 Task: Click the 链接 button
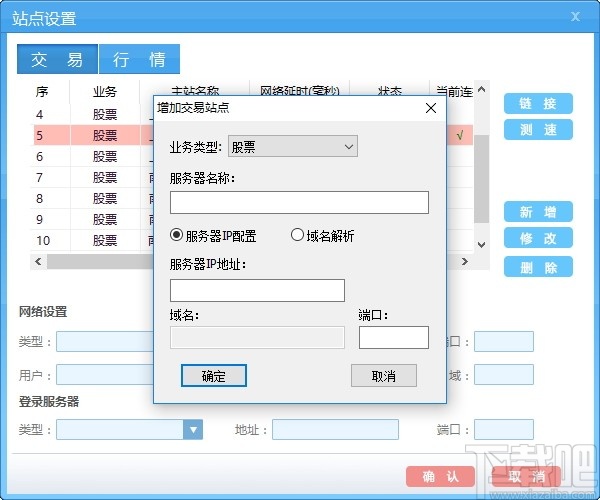click(538, 103)
